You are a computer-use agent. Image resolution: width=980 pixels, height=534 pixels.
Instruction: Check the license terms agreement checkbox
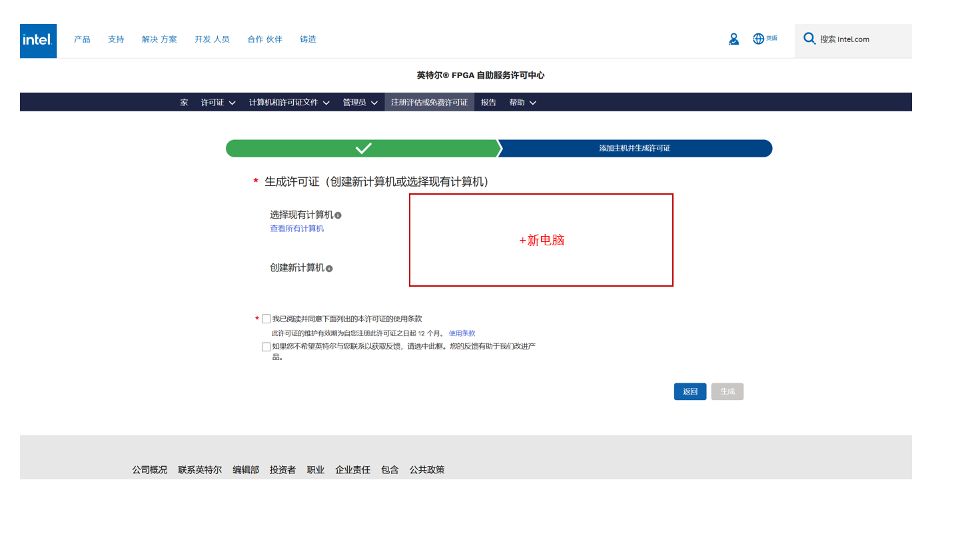coord(266,319)
